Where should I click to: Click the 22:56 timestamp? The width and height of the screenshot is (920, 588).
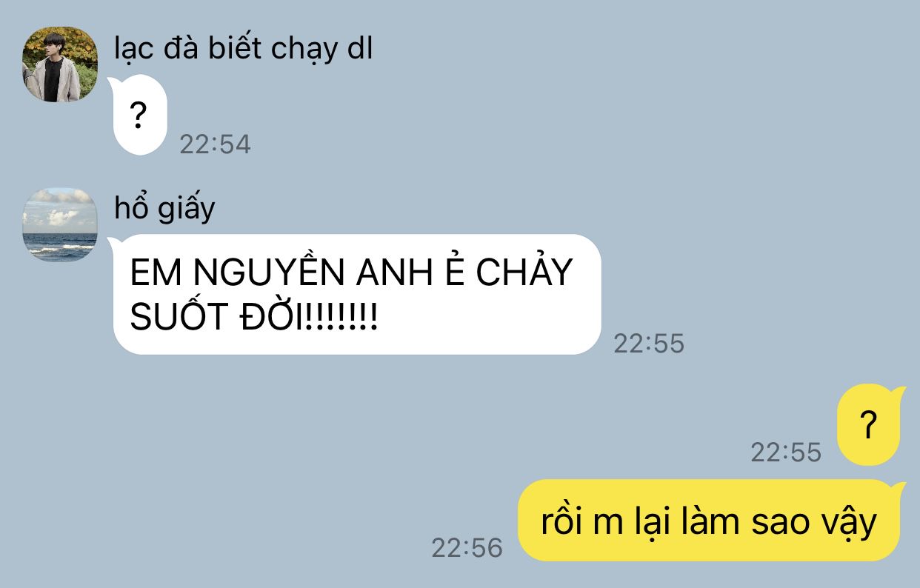(x=467, y=548)
